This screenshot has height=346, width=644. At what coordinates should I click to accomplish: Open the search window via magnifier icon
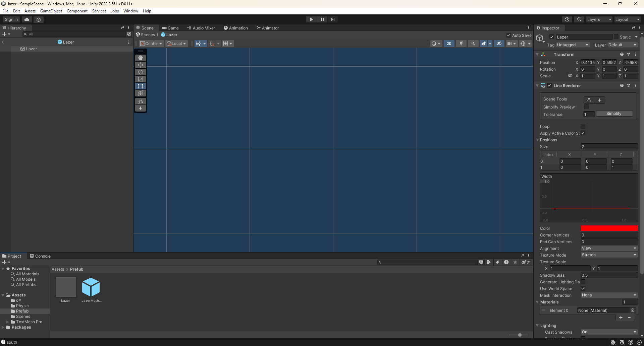coord(579,19)
